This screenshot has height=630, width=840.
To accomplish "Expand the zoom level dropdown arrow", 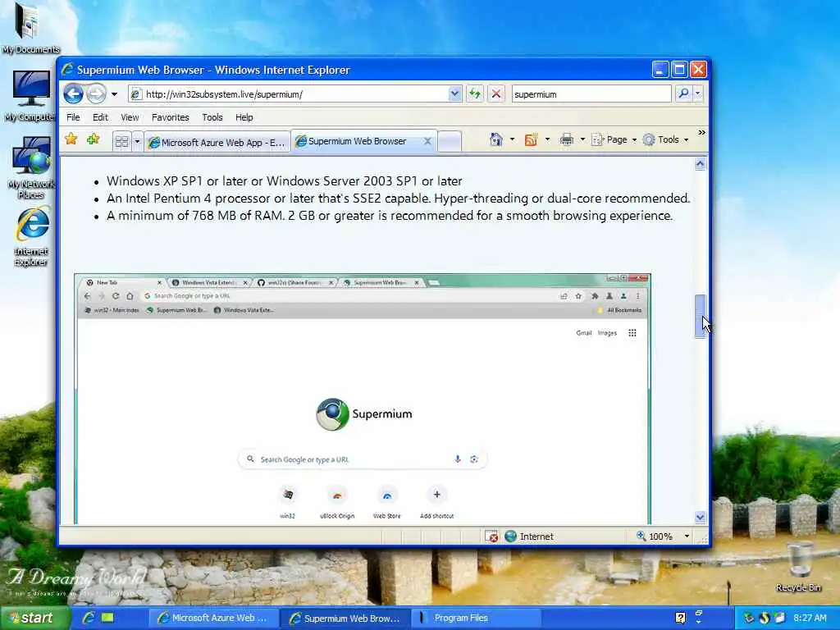I will point(687,536).
